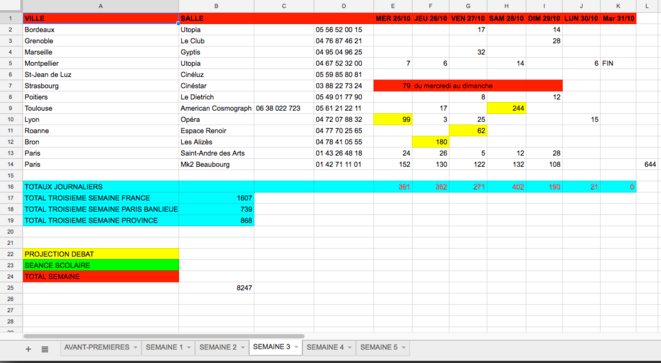The height and width of the screenshot is (363, 661).
Task: Click the horizontal scrollbar
Action: coord(164,336)
